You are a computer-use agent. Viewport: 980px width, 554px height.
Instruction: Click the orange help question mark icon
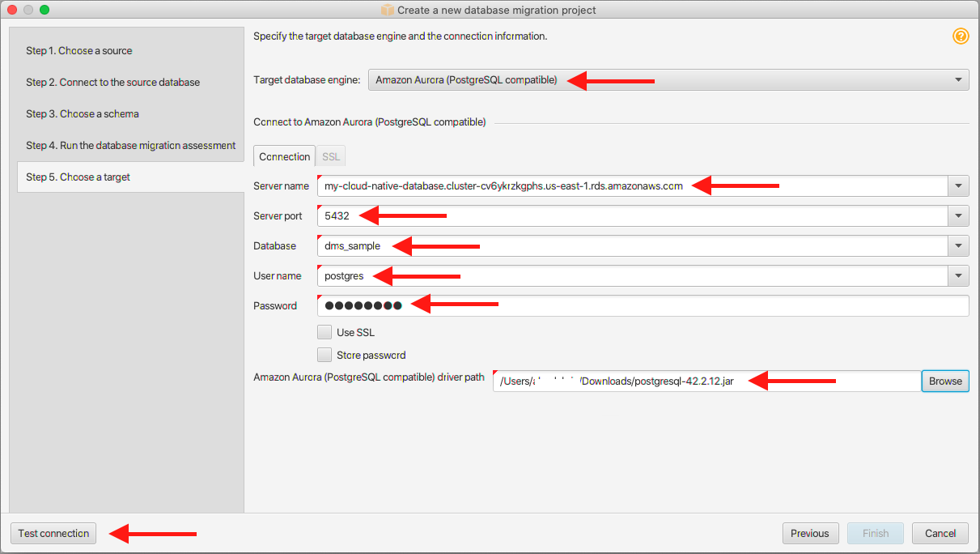click(961, 36)
